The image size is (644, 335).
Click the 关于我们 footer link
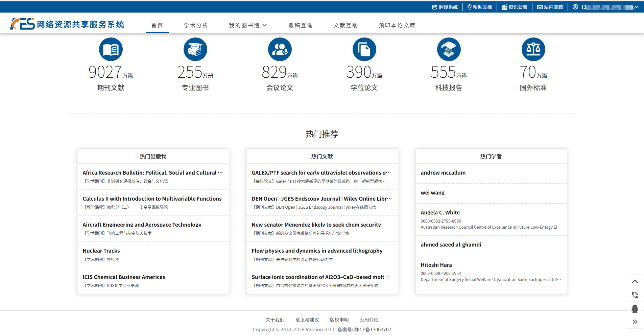click(x=275, y=319)
